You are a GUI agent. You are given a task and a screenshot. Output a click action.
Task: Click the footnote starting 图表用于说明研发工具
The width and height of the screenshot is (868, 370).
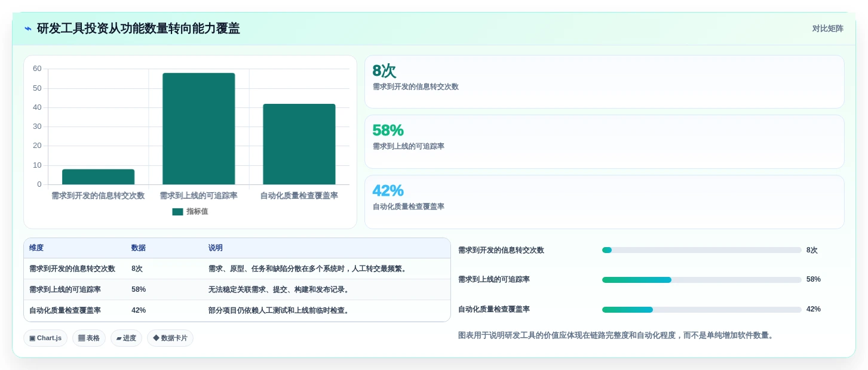617,335
